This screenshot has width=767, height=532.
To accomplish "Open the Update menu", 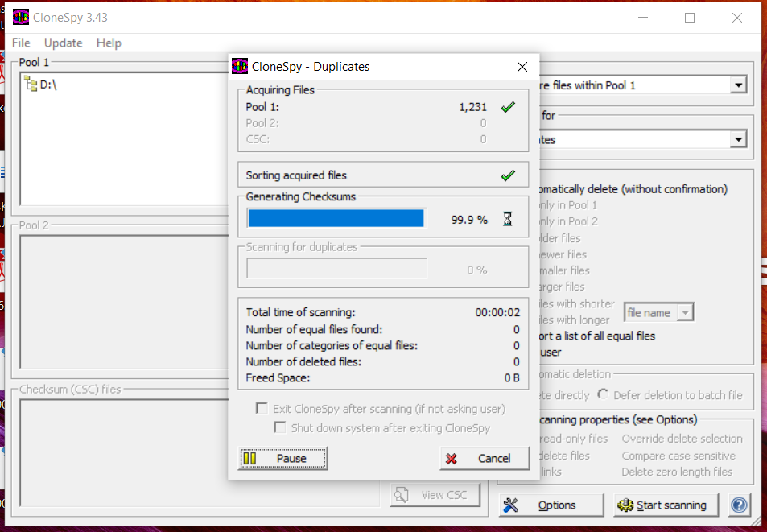I will [63, 43].
